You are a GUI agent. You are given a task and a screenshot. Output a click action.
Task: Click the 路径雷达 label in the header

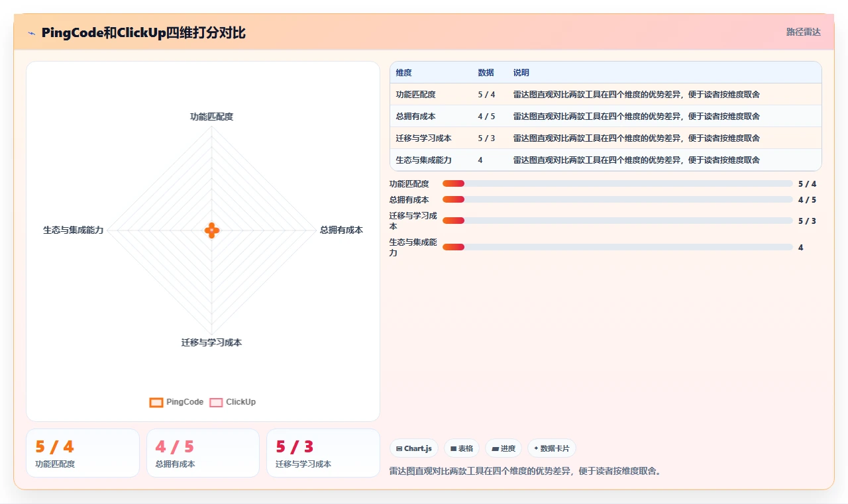pos(803,32)
